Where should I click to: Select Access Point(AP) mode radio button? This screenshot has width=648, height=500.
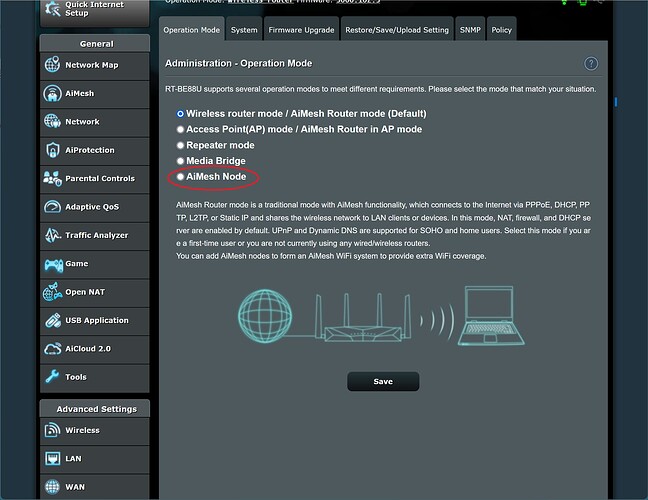[x=180, y=129]
